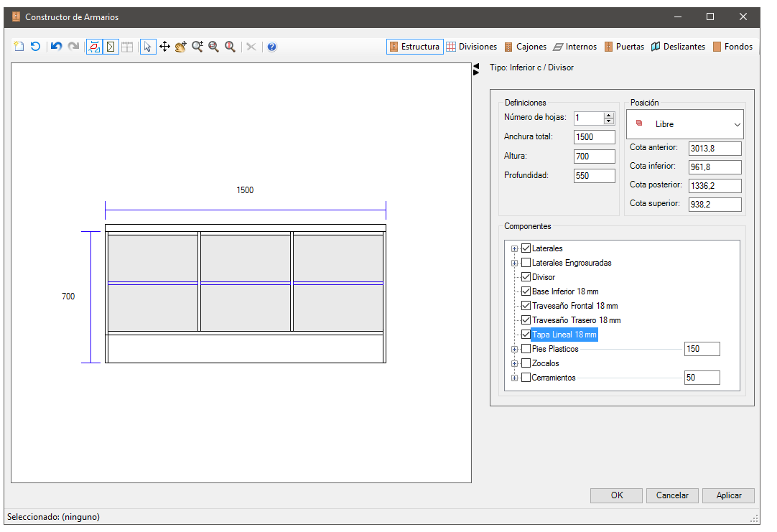The image size is (777, 532).
Task: Click the 700 height dimension label
Action: tap(68, 297)
